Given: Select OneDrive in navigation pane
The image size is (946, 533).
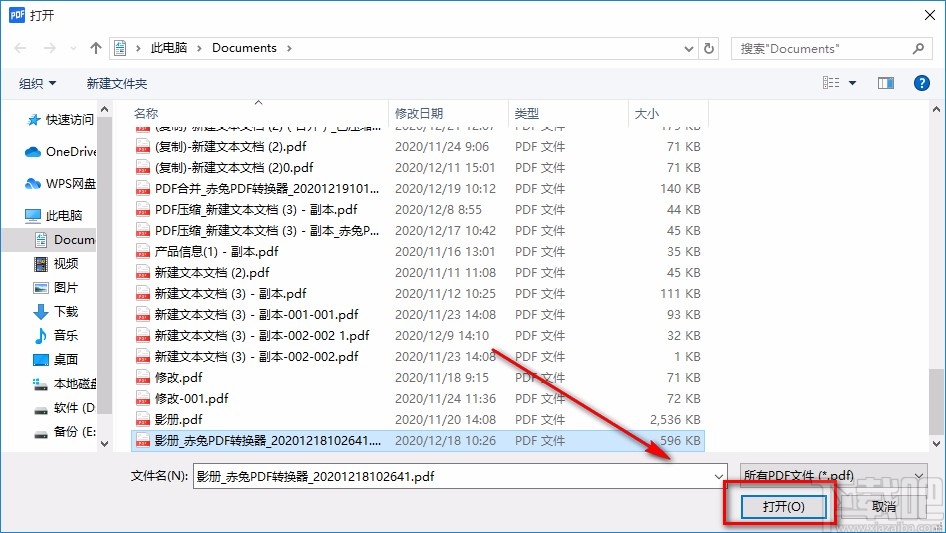Looking at the screenshot, I should [60, 152].
